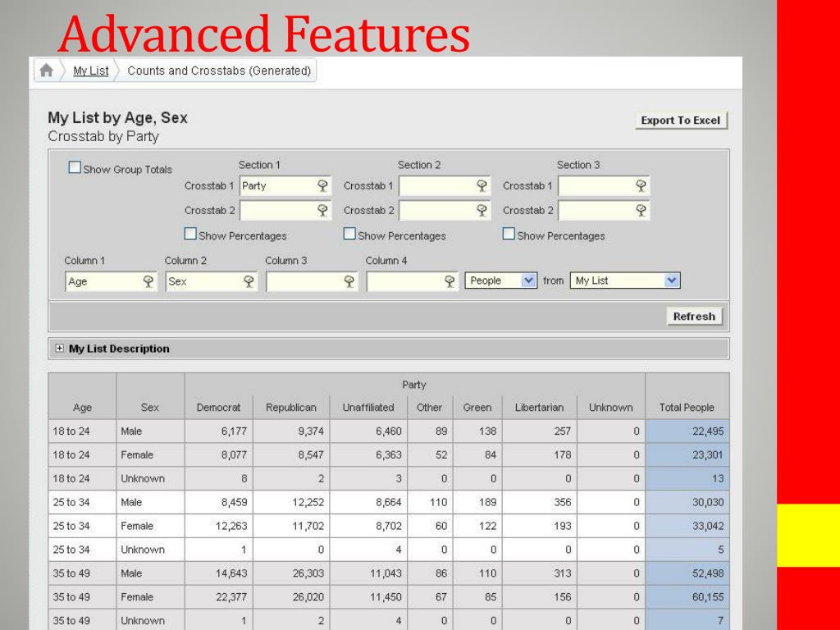The width and height of the screenshot is (840, 630).
Task: Click the Other column header
Action: tap(430, 408)
